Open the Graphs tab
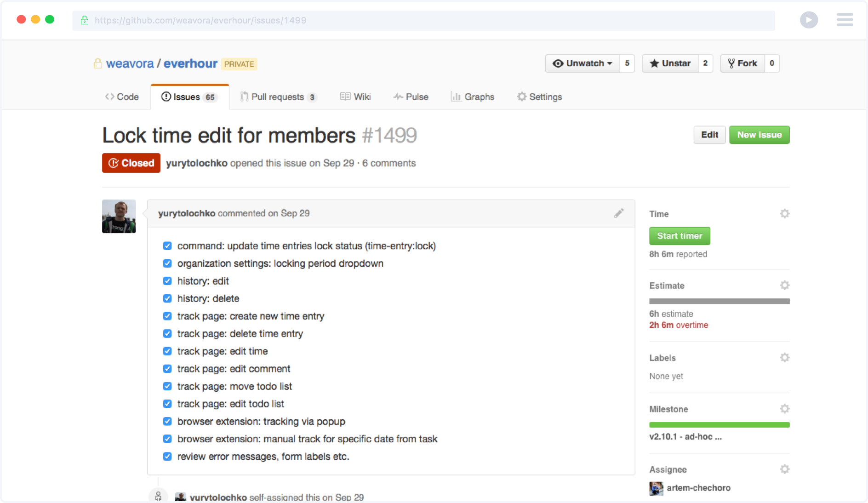 (x=472, y=97)
